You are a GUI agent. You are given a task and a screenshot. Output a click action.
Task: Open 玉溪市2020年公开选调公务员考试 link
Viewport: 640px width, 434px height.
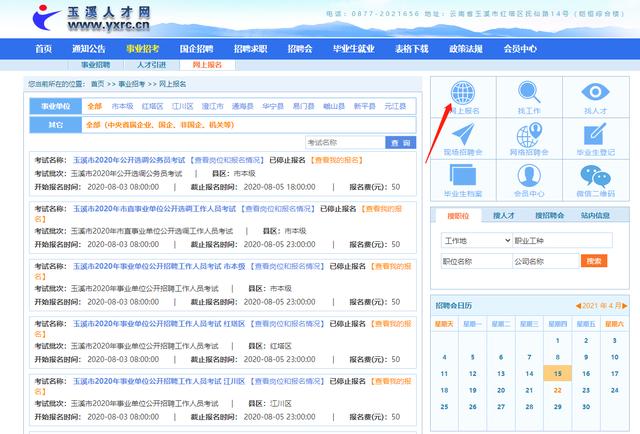pyautogui.click(x=129, y=160)
